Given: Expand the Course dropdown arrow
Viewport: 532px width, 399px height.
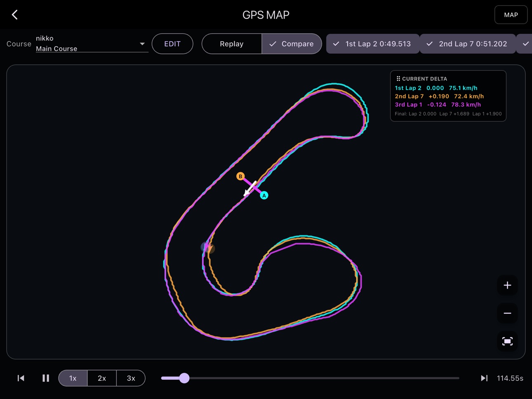Looking at the screenshot, I should point(142,44).
